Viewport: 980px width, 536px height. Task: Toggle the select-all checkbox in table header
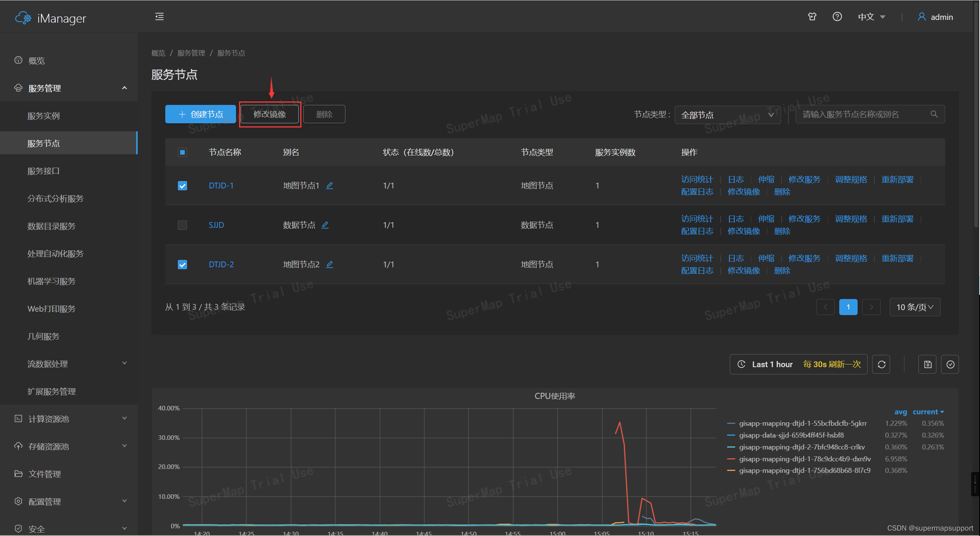coord(182,152)
